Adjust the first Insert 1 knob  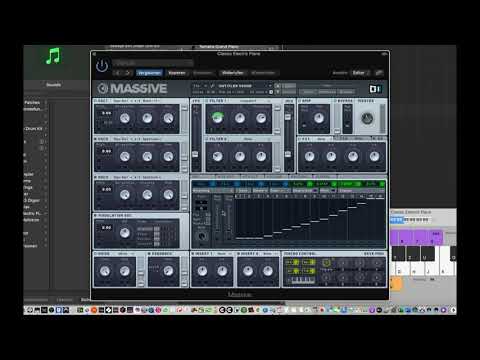coord(202,271)
